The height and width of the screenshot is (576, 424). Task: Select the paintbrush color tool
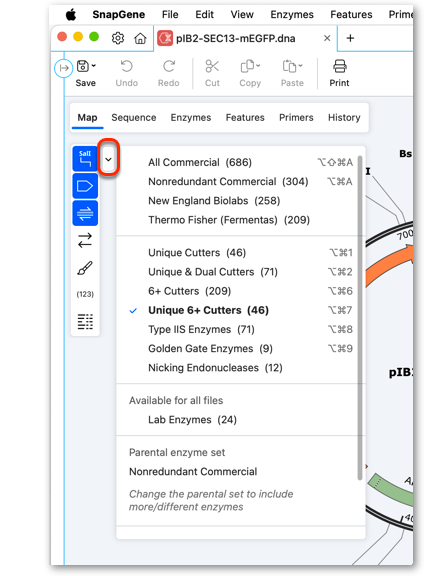(x=85, y=268)
